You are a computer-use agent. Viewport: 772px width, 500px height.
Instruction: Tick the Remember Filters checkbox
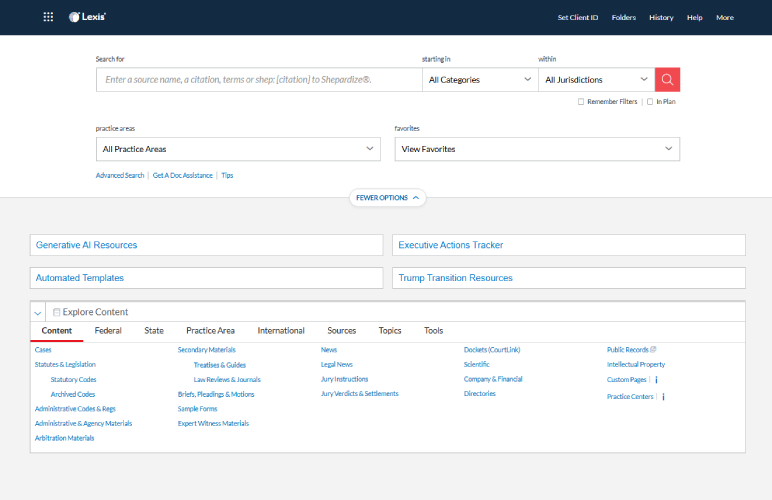581,102
